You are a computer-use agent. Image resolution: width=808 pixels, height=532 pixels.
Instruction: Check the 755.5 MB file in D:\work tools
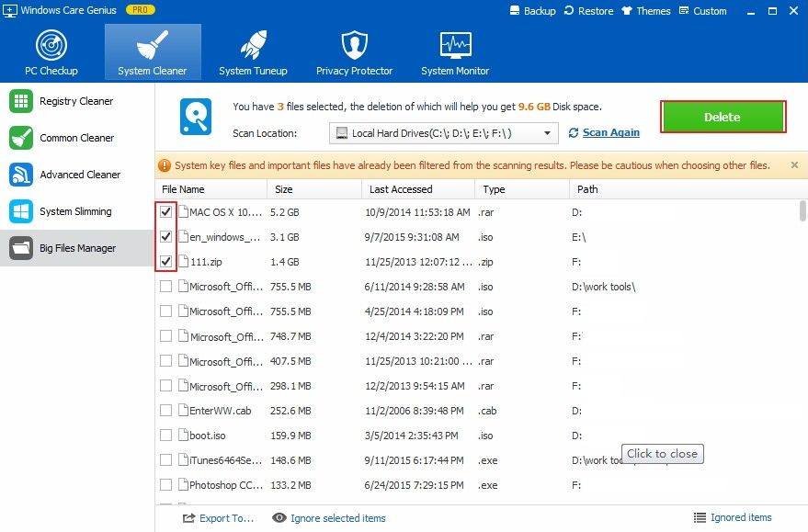166,287
